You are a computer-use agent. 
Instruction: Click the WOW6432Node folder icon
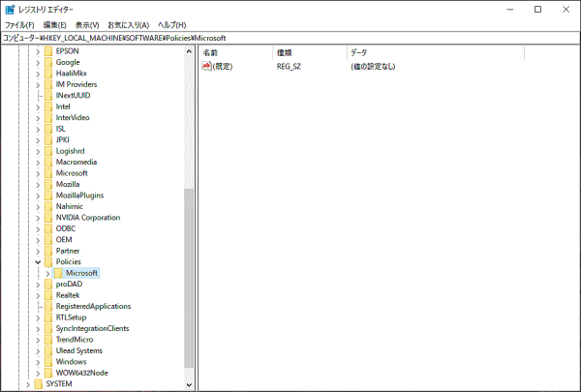[x=48, y=373]
